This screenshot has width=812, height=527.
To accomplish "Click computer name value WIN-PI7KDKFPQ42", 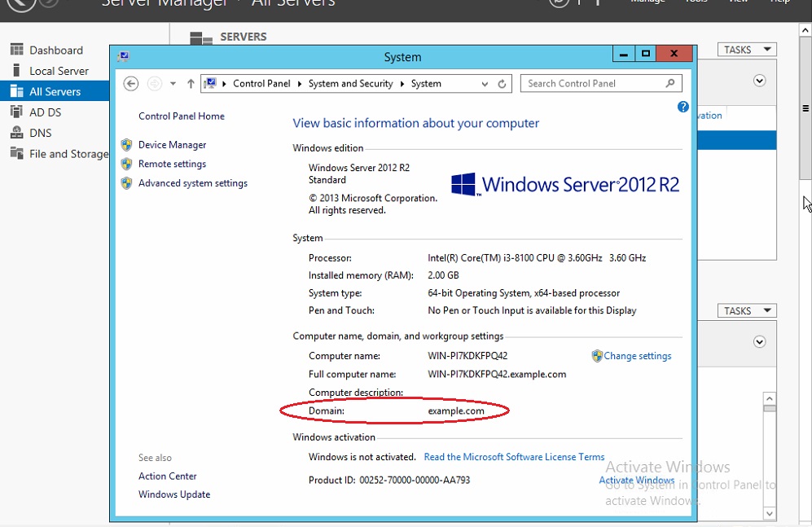I will (467, 356).
